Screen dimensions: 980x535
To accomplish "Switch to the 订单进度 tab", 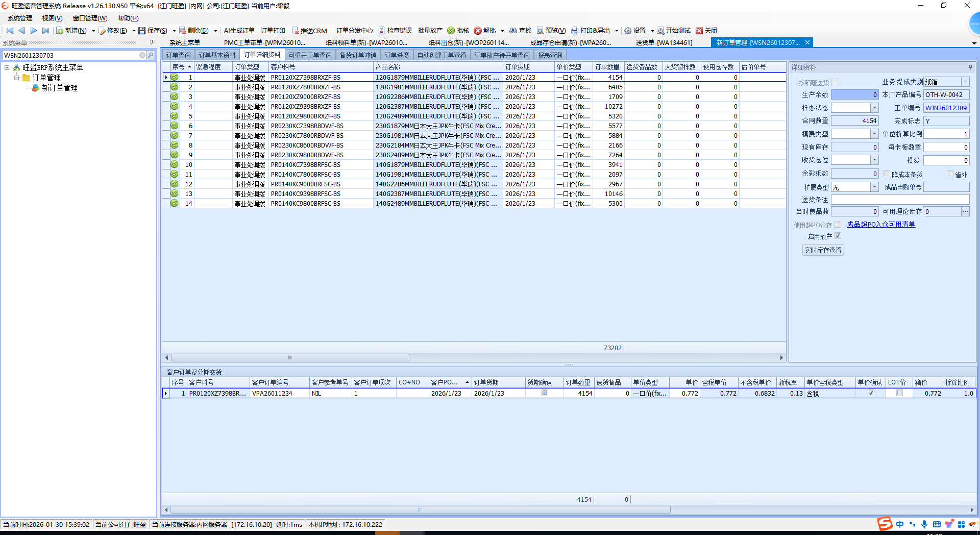I will pos(397,55).
